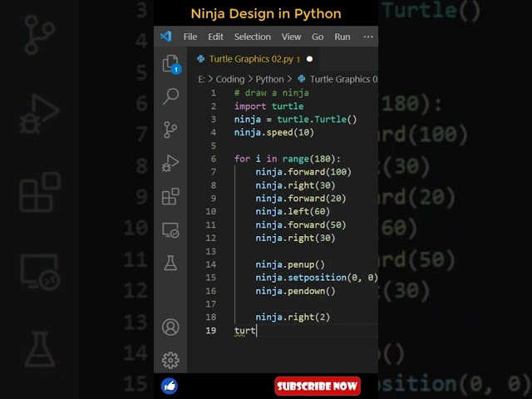Click the 'ninja.speed(10)' line
Viewport: 532px width, 399px height.
(x=273, y=132)
